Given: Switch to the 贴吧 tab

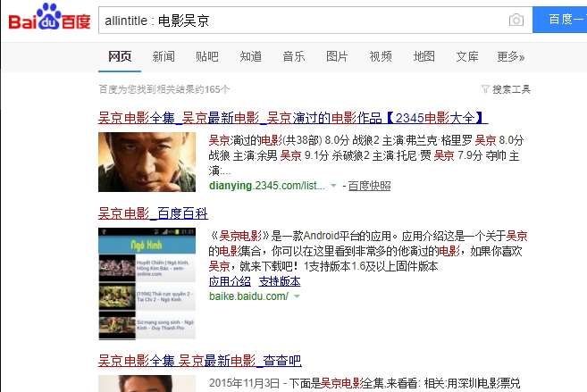Looking at the screenshot, I should click(206, 56).
